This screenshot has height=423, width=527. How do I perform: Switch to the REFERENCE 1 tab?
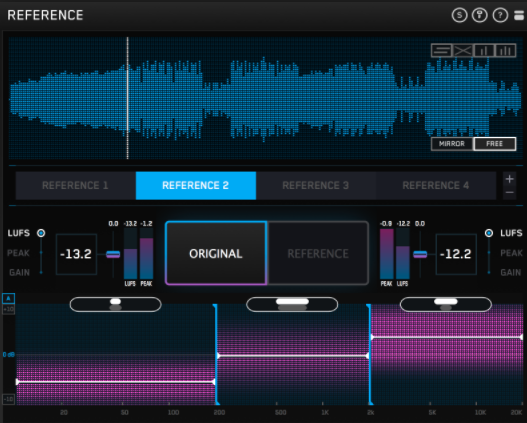tap(76, 185)
